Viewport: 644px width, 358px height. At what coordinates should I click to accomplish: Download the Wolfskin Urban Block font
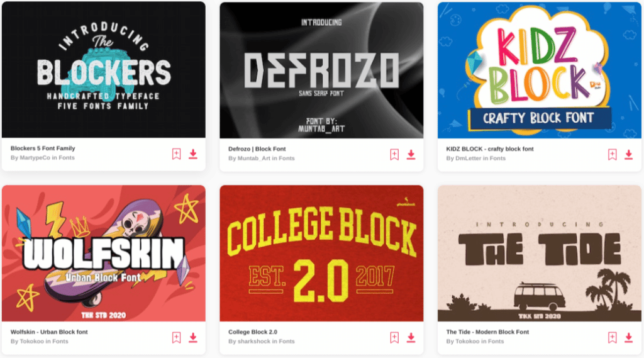(193, 337)
